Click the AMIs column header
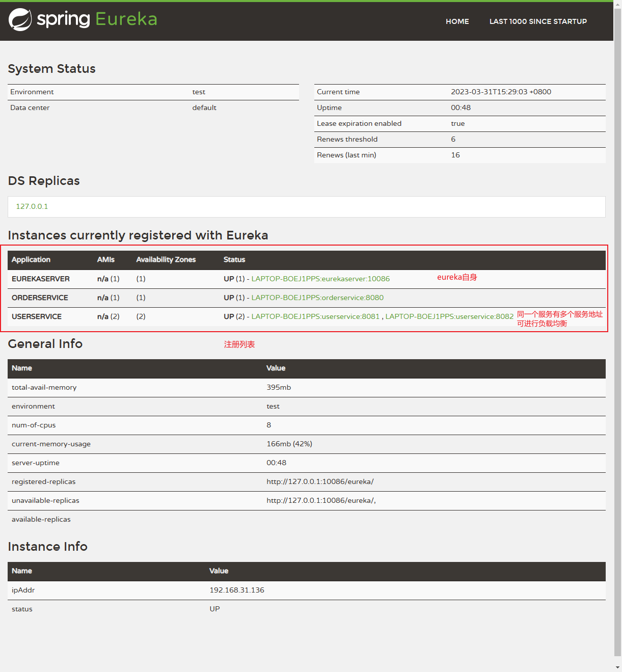This screenshot has width=622, height=672. pyautogui.click(x=106, y=259)
